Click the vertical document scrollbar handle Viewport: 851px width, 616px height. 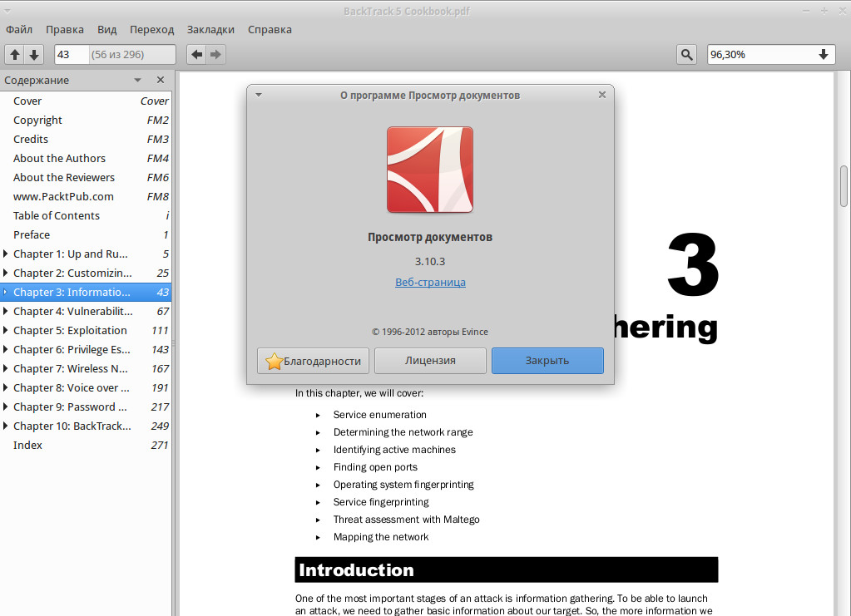(844, 186)
